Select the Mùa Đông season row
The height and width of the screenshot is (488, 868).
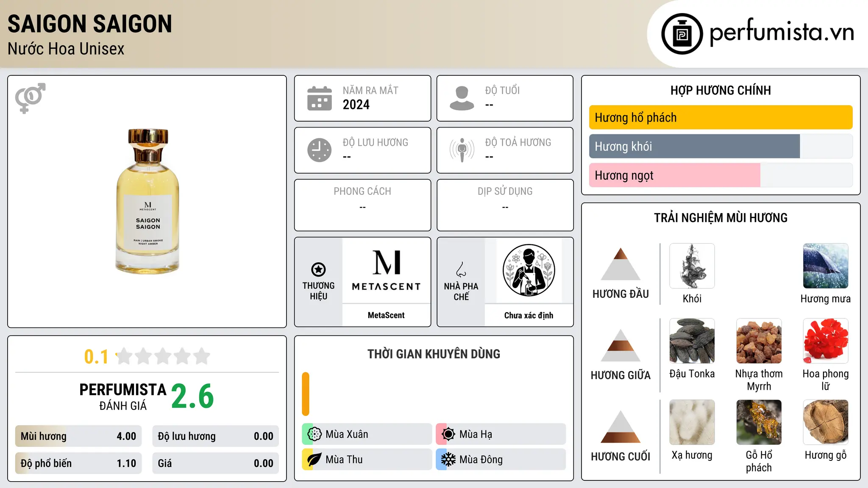(x=501, y=460)
